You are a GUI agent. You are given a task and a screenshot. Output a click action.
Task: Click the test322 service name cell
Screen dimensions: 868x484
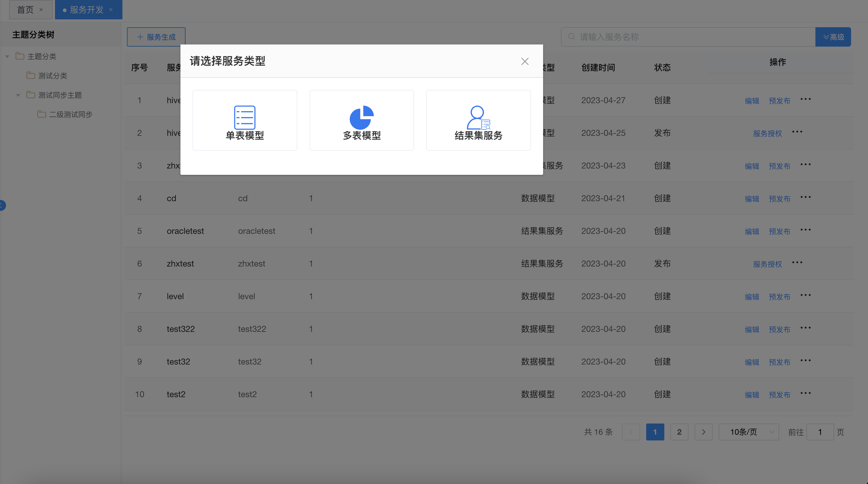point(181,329)
